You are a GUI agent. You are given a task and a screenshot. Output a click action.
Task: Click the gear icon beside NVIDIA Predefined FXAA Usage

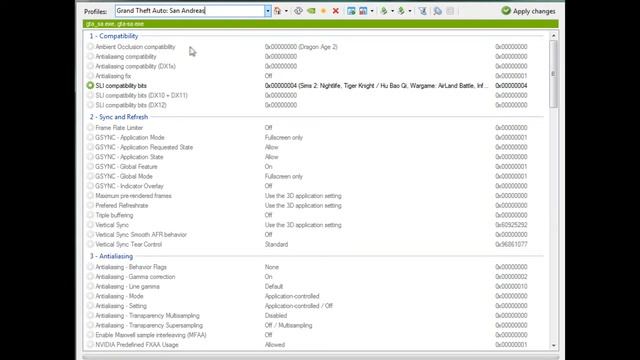pyautogui.click(x=90, y=344)
